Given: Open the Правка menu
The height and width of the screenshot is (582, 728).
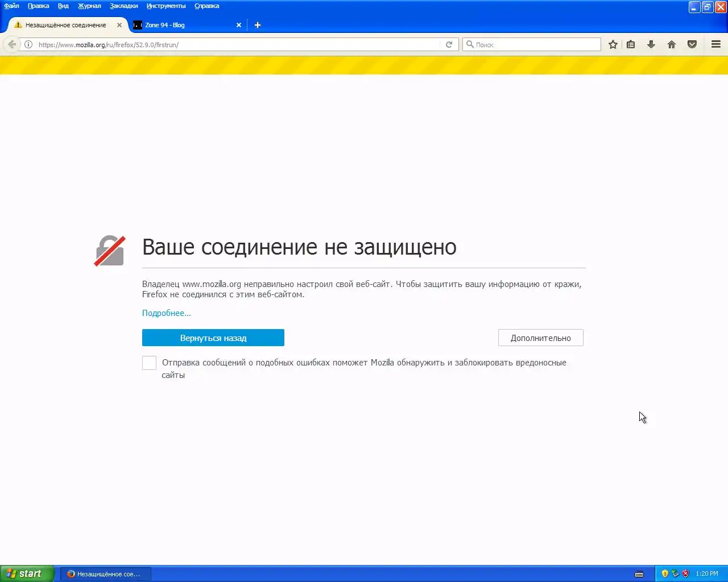Looking at the screenshot, I should (38, 6).
